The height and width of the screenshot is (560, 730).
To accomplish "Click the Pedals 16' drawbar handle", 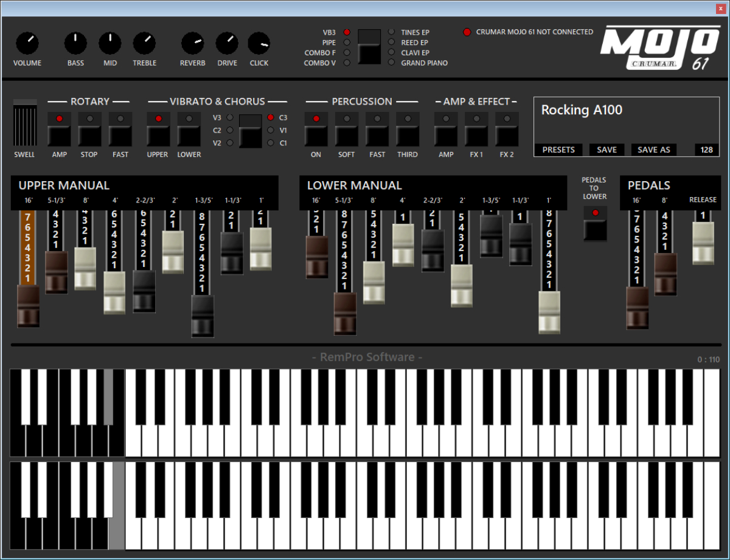I will click(638, 308).
